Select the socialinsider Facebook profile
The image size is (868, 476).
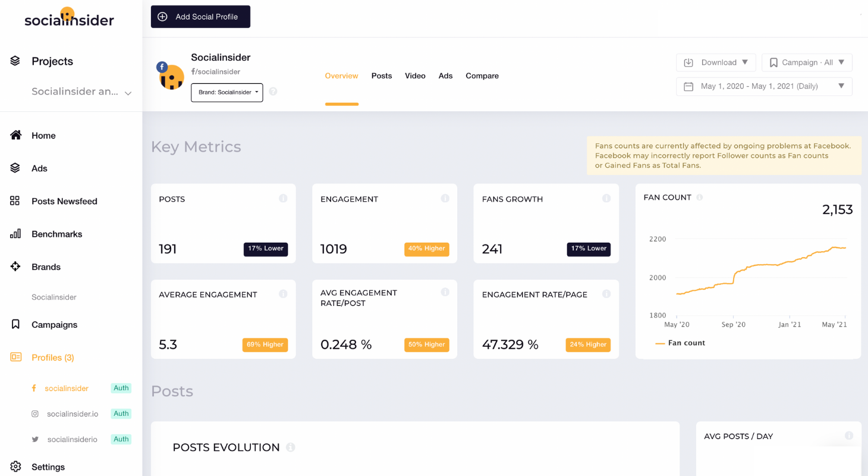click(x=67, y=388)
